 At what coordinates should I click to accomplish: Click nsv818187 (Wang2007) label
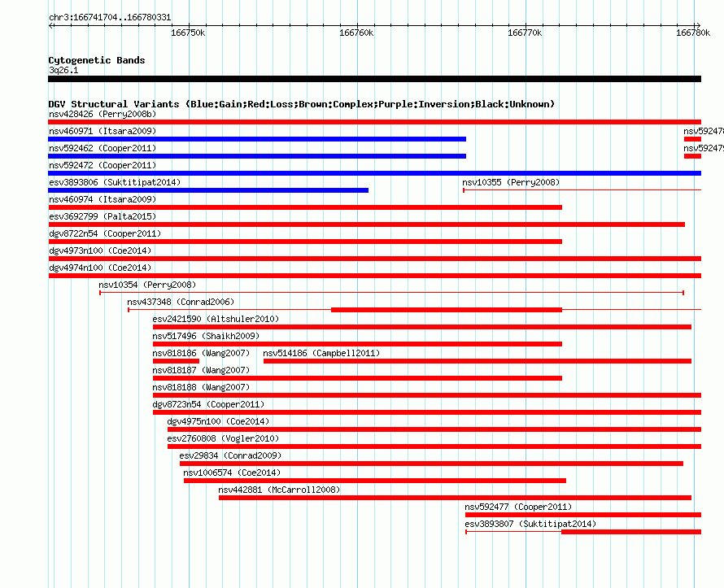coord(201,370)
